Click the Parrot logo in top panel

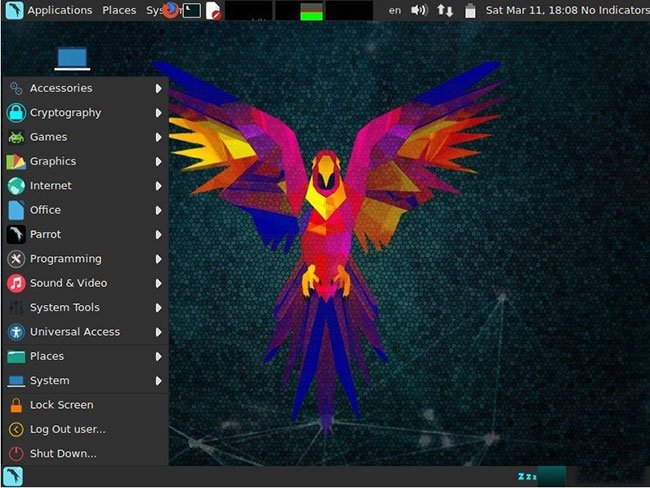pyautogui.click(x=14, y=10)
